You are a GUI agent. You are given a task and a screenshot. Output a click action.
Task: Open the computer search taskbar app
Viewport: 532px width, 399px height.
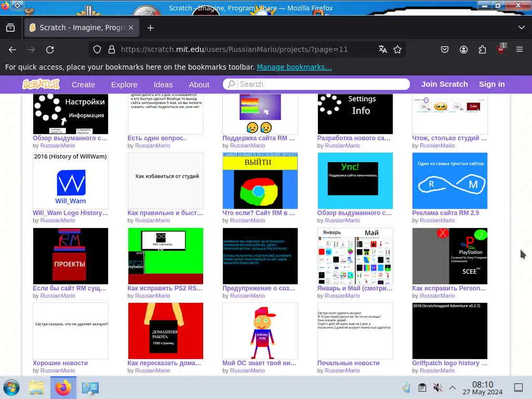pyautogui.click(x=90, y=388)
